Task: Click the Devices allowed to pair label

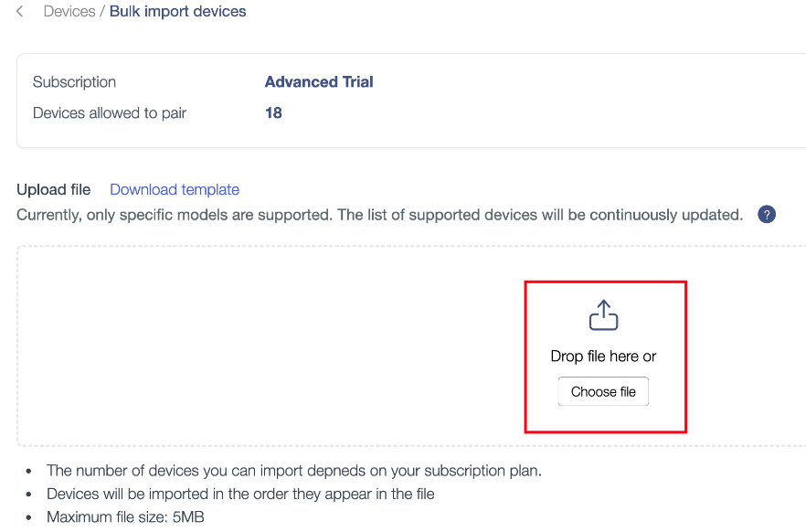Action: point(110,113)
